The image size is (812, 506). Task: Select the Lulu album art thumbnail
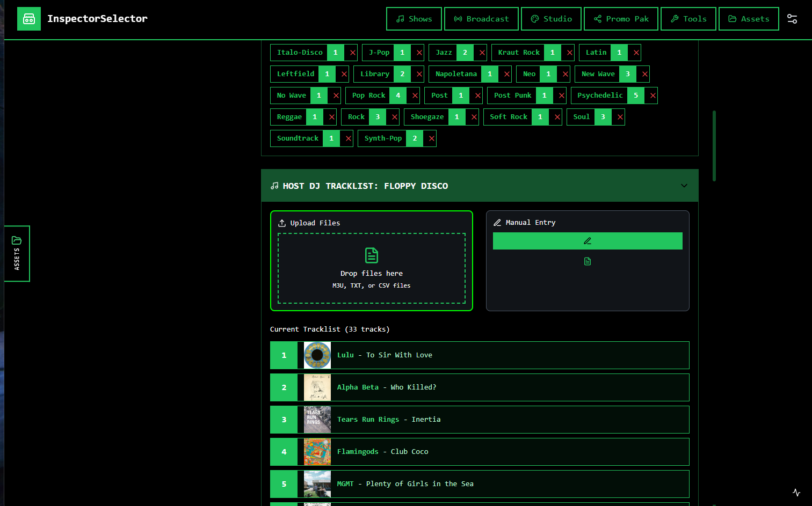click(x=317, y=355)
